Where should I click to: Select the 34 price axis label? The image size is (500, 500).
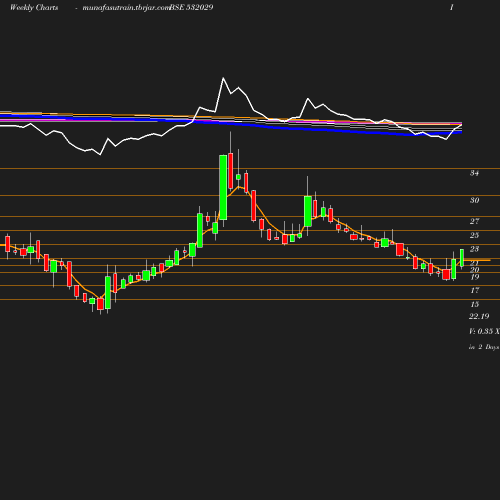[x=474, y=173]
